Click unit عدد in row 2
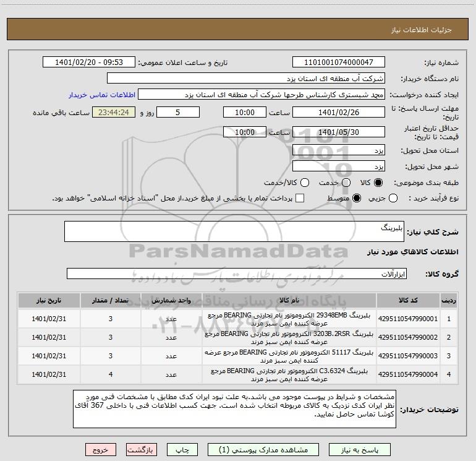This screenshot has width=476, height=461. pyautogui.click(x=171, y=338)
